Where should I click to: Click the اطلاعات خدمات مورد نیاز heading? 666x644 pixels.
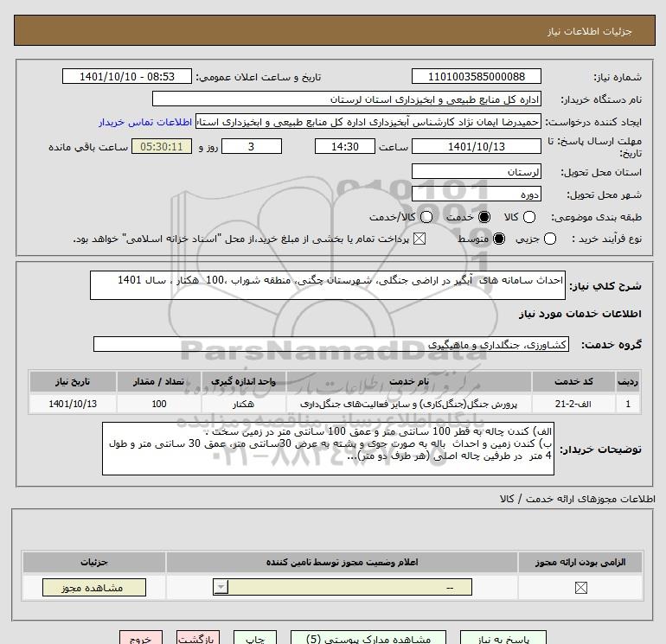point(580,314)
